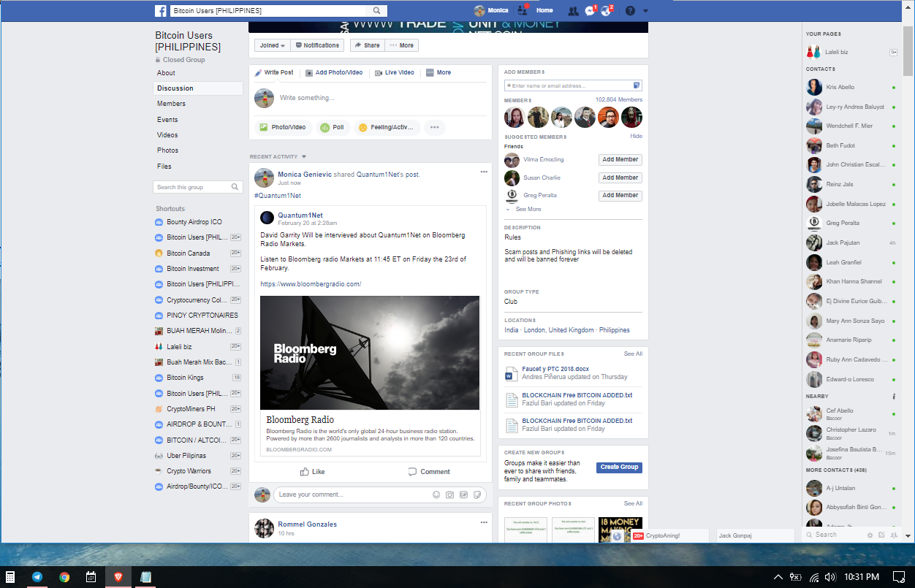Go to Monica's profile in top bar
Image resolution: width=915 pixels, height=588 pixels.
tap(491, 11)
